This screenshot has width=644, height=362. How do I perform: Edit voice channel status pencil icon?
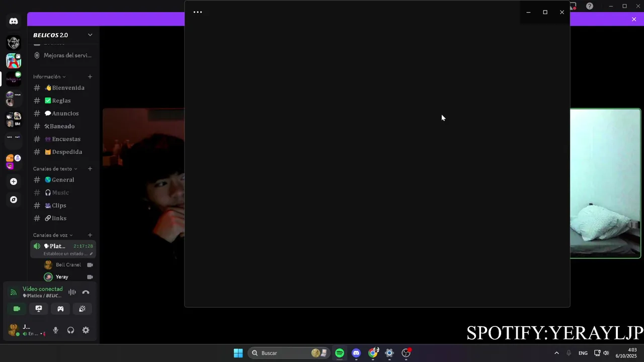pos(91,254)
